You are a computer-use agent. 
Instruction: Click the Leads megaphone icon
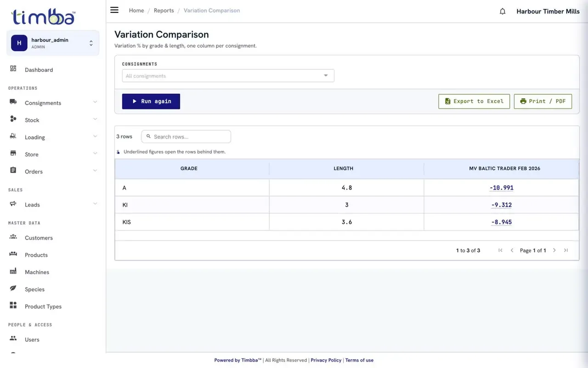point(13,204)
